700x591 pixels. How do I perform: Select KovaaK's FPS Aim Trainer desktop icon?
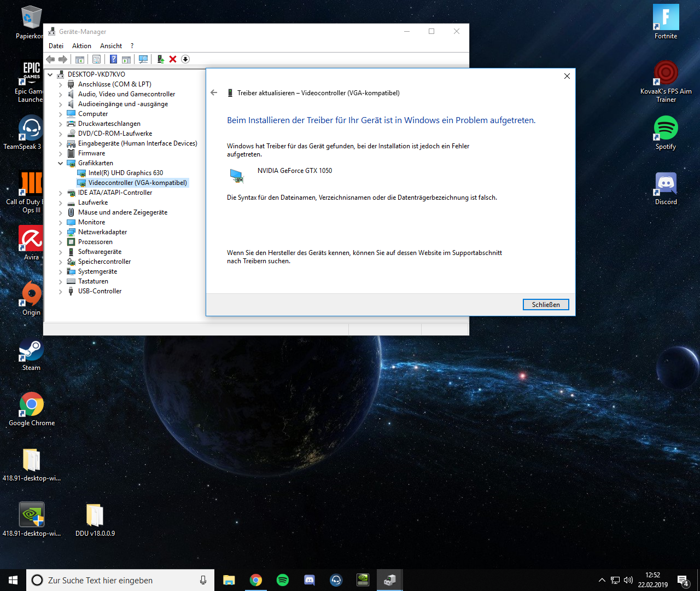point(666,81)
